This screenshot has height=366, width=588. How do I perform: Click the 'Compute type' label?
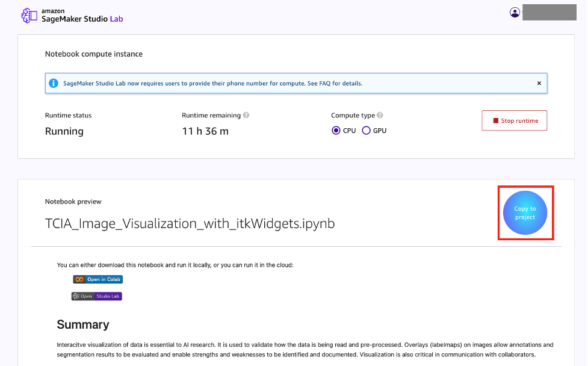353,116
